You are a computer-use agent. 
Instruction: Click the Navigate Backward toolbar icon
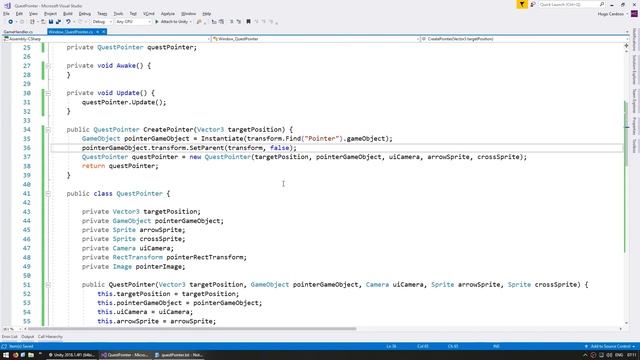coord(10,22)
